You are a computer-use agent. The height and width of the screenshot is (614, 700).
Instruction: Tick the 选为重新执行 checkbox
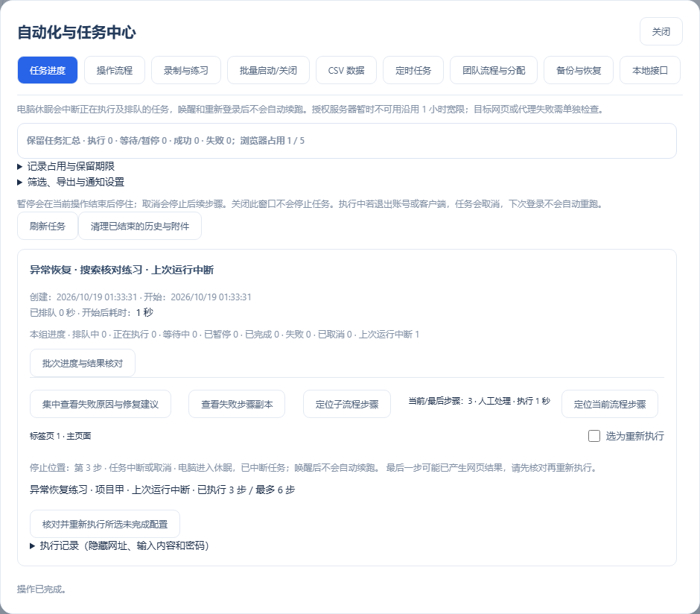(594, 436)
